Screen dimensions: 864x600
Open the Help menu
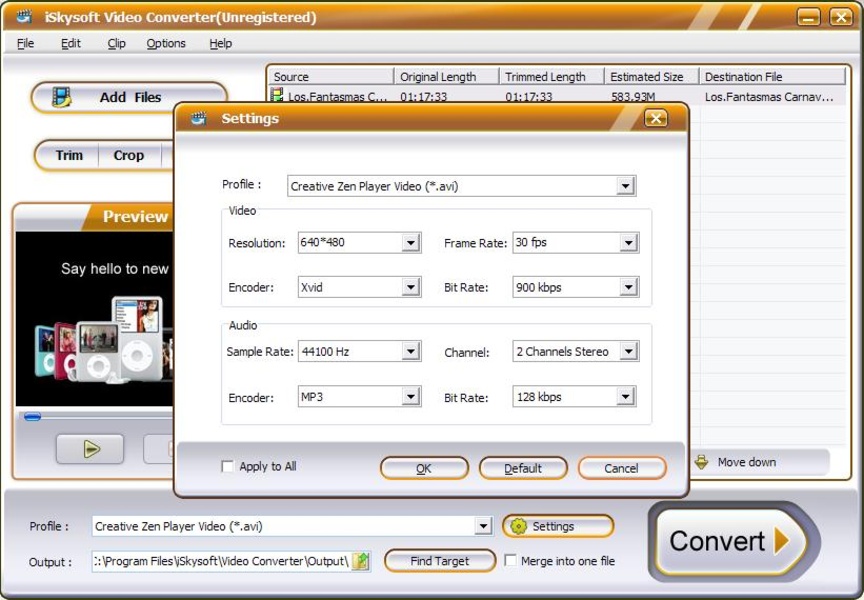(x=220, y=44)
